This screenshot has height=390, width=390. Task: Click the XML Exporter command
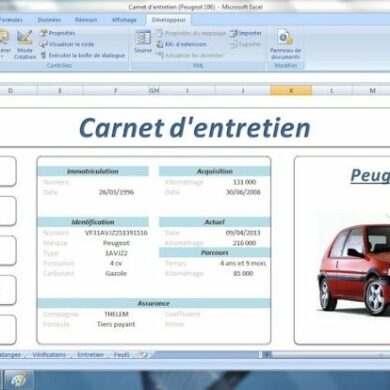point(245,44)
